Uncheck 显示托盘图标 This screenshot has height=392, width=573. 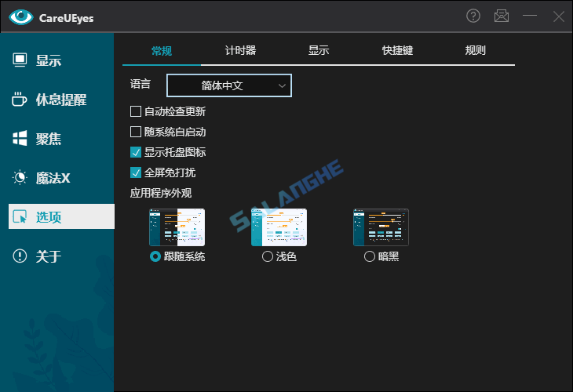click(136, 152)
